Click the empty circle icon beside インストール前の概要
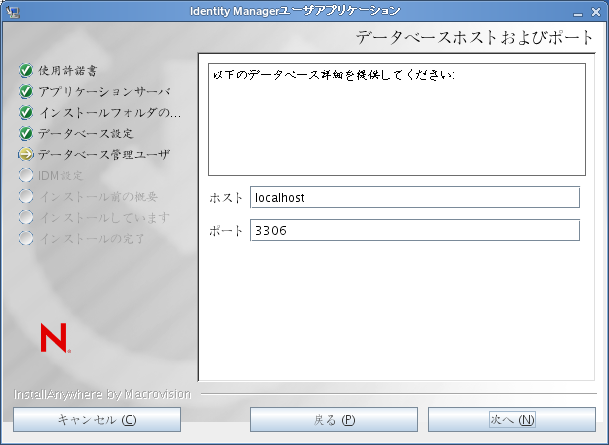 [x=26, y=196]
